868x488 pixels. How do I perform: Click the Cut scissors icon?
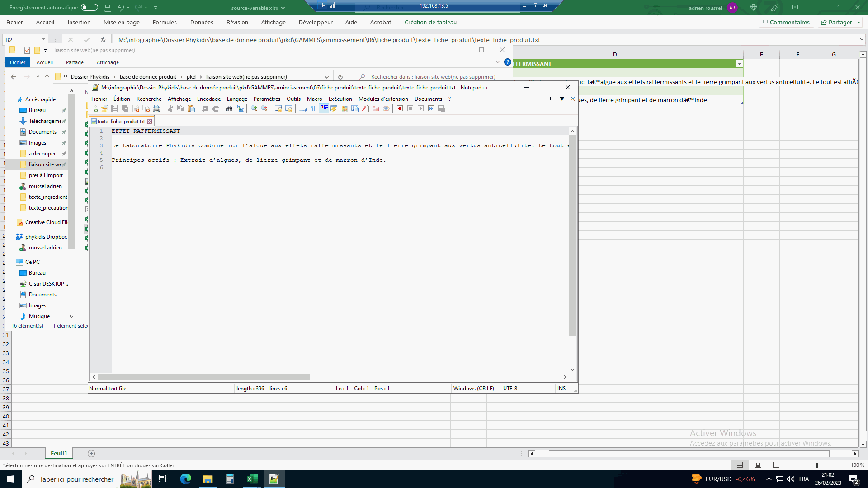[x=170, y=108]
